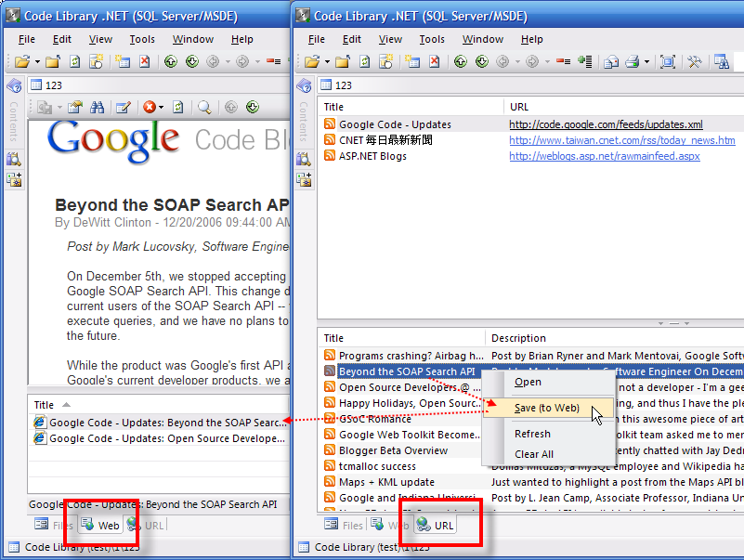This screenshot has height=560, width=744.
Task: Click the folder-up icon in left window
Action: click(53, 61)
